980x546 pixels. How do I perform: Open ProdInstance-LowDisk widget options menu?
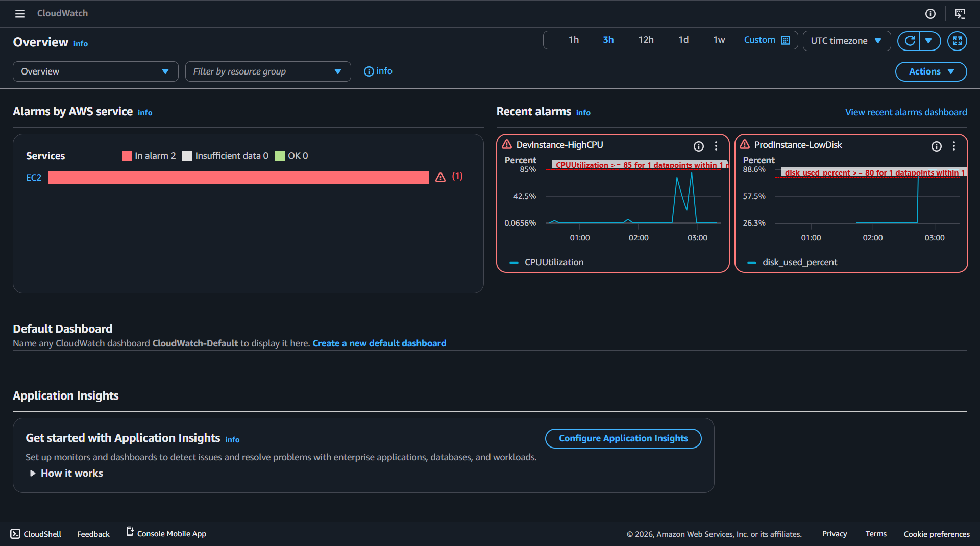click(x=954, y=146)
